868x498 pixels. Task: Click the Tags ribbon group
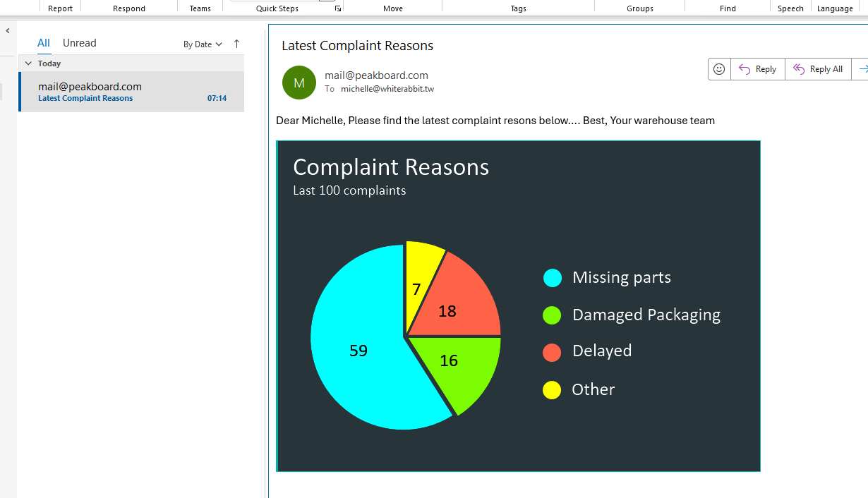coord(518,8)
